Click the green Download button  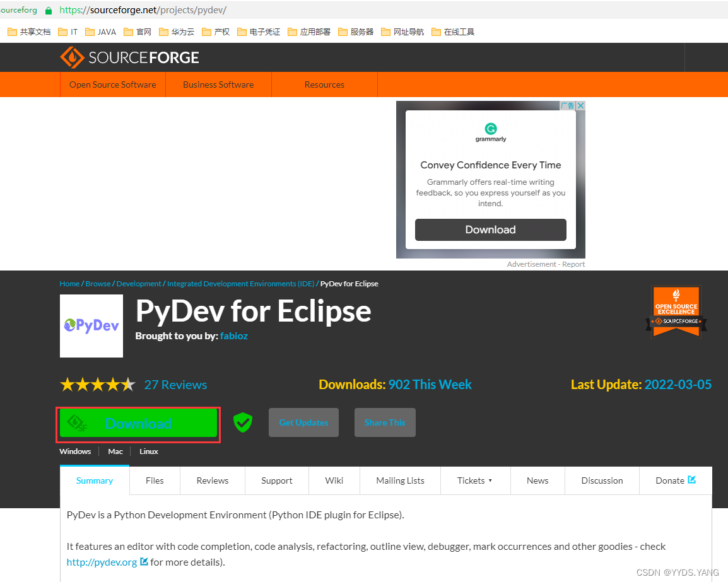138,423
